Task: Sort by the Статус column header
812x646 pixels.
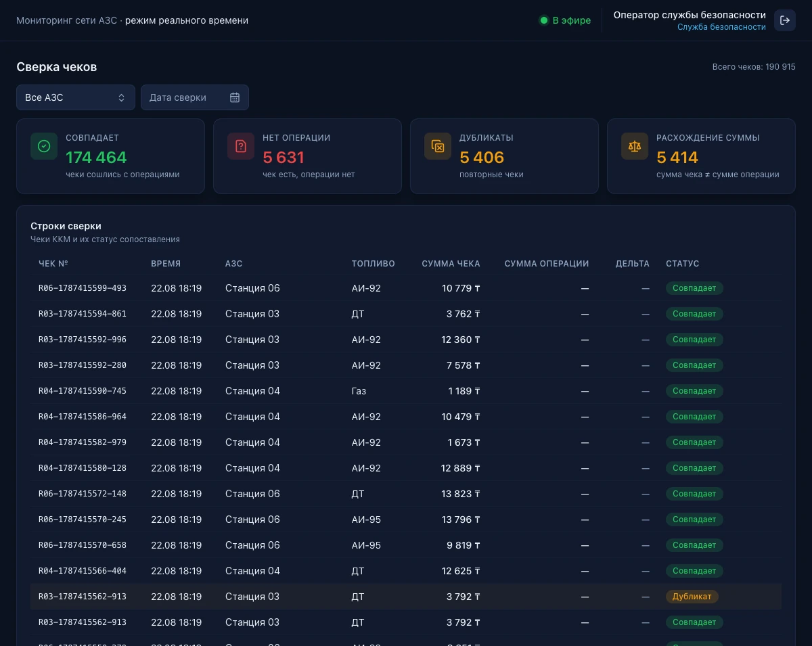Action: (x=682, y=264)
